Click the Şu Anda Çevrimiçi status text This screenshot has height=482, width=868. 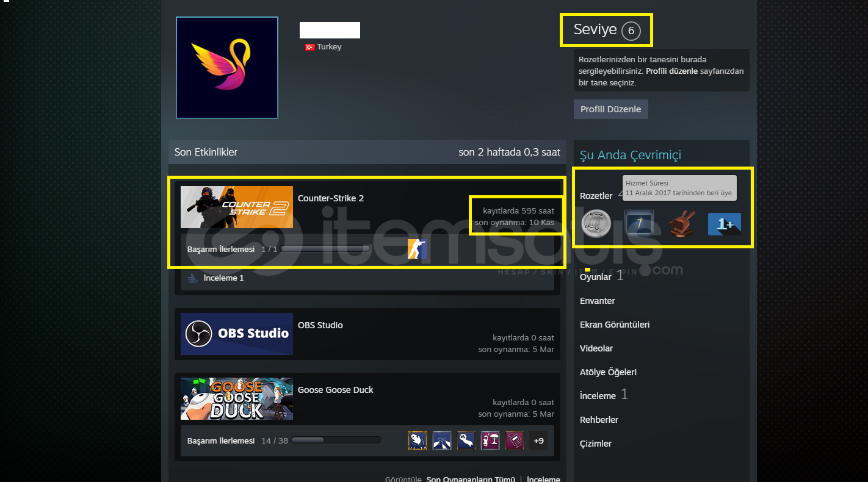coord(631,155)
